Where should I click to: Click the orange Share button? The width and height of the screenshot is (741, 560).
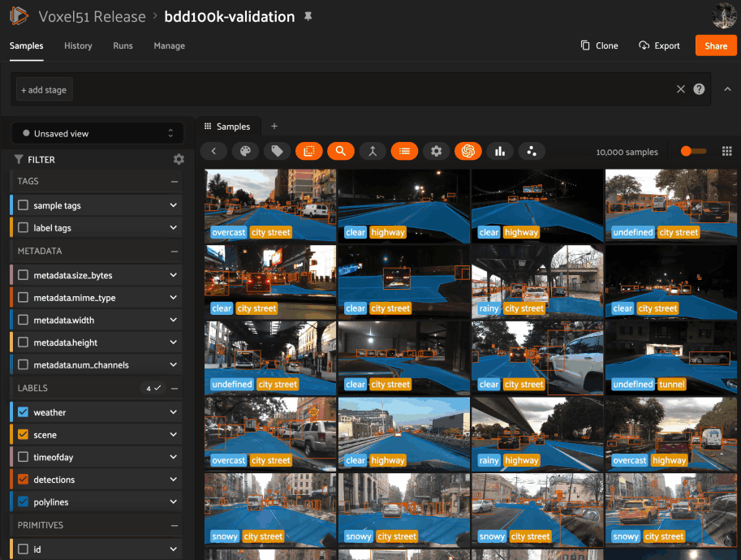[716, 45]
